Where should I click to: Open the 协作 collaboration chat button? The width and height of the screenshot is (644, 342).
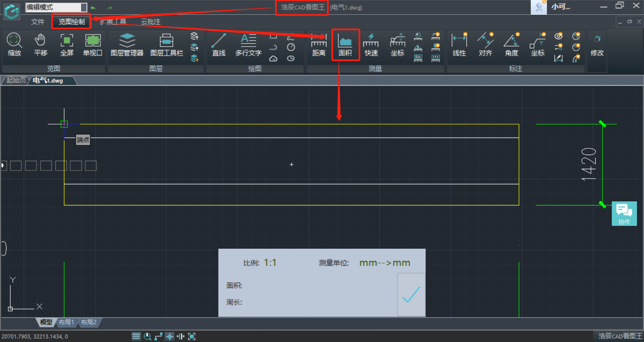pyautogui.click(x=624, y=213)
